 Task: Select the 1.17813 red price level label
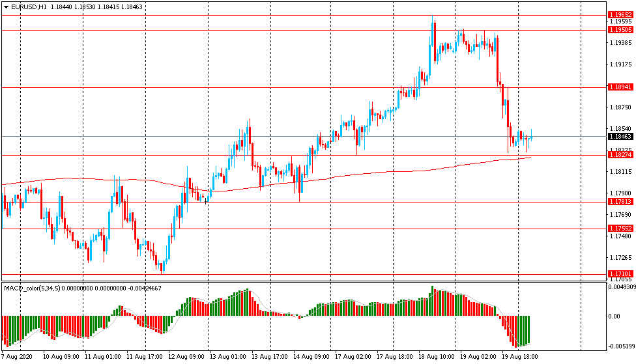pyautogui.click(x=620, y=202)
